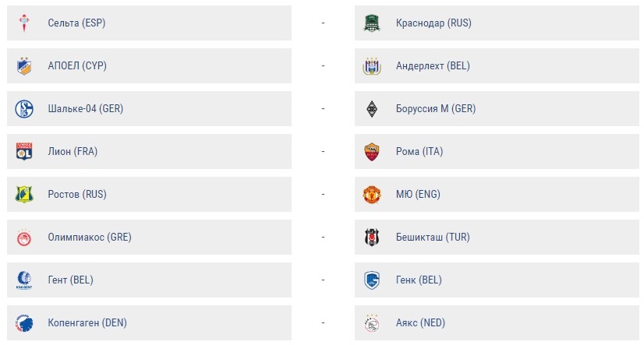Select the APOEL team logo
Screen dimensions: 644x345
24,66
